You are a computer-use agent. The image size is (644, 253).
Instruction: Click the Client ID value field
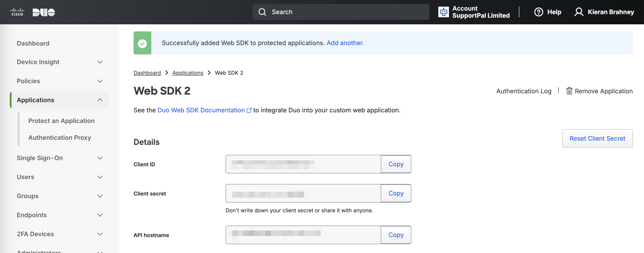[303, 164]
